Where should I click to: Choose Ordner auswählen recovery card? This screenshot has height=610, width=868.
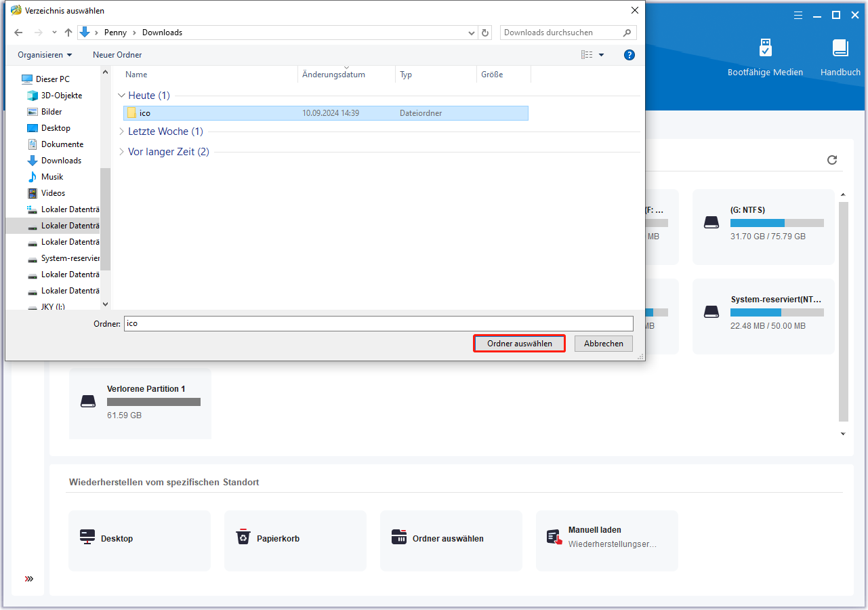pyautogui.click(x=451, y=540)
